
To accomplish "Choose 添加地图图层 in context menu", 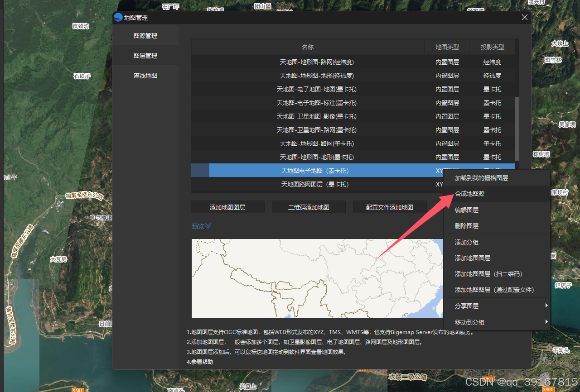I will pos(497,258).
